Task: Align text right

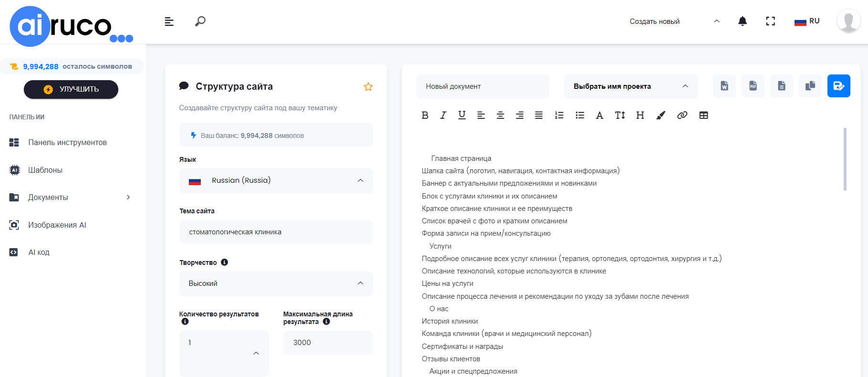Action: point(520,115)
